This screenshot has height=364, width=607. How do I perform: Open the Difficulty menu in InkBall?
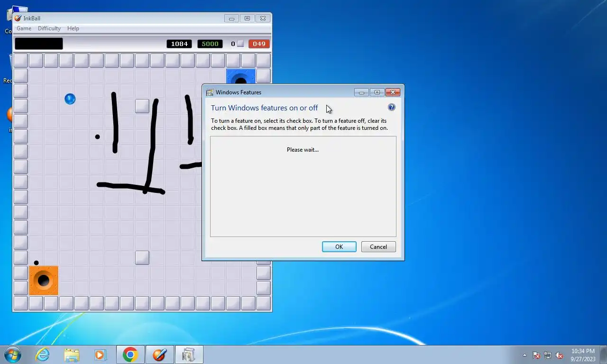point(49,28)
